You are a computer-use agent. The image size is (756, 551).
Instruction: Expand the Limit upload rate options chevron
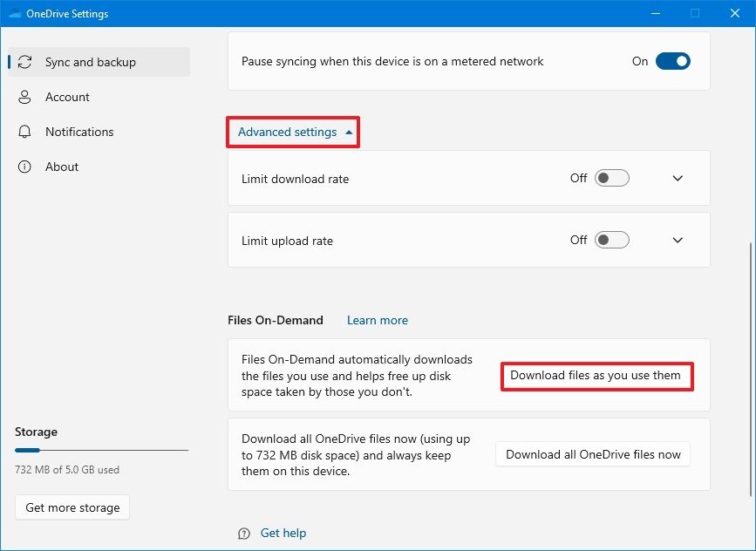[678, 240]
